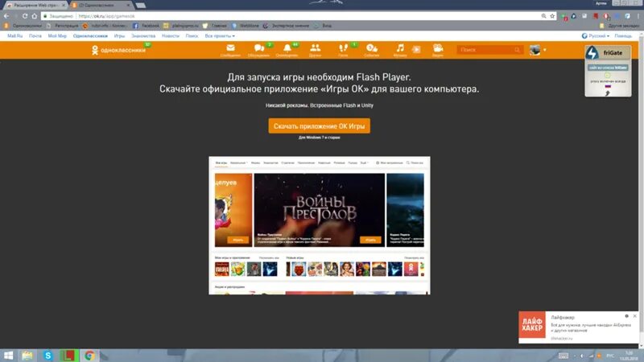Open Music (Музыка) note icon
Viewport: 644px width, 362px height.
[x=399, y=50]
